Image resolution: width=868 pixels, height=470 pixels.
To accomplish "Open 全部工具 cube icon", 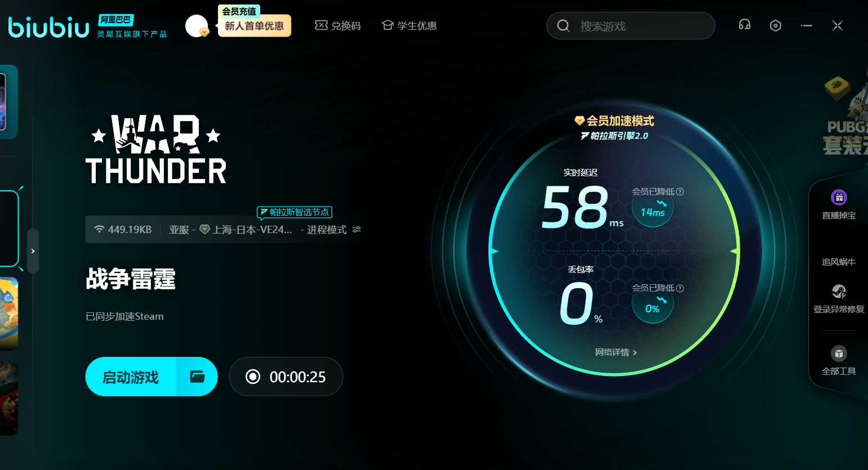I will (x=839, y=353).
